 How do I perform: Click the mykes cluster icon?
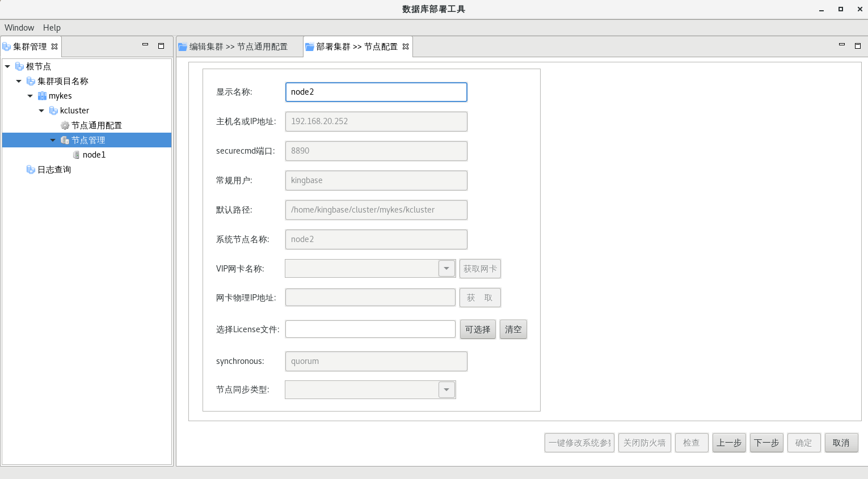click(42, 96)
